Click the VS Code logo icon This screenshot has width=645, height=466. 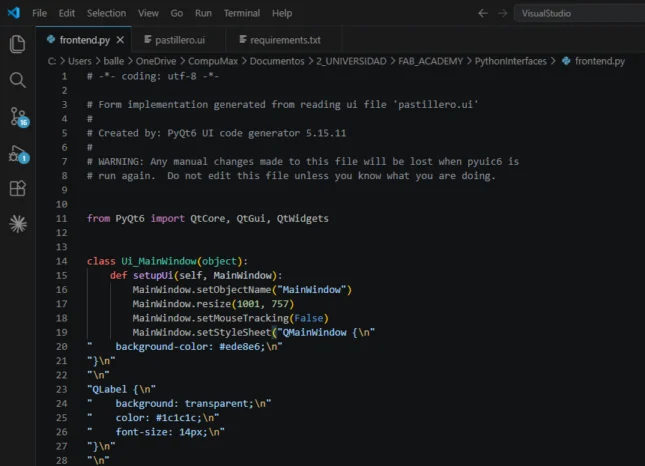pos(14,13)
